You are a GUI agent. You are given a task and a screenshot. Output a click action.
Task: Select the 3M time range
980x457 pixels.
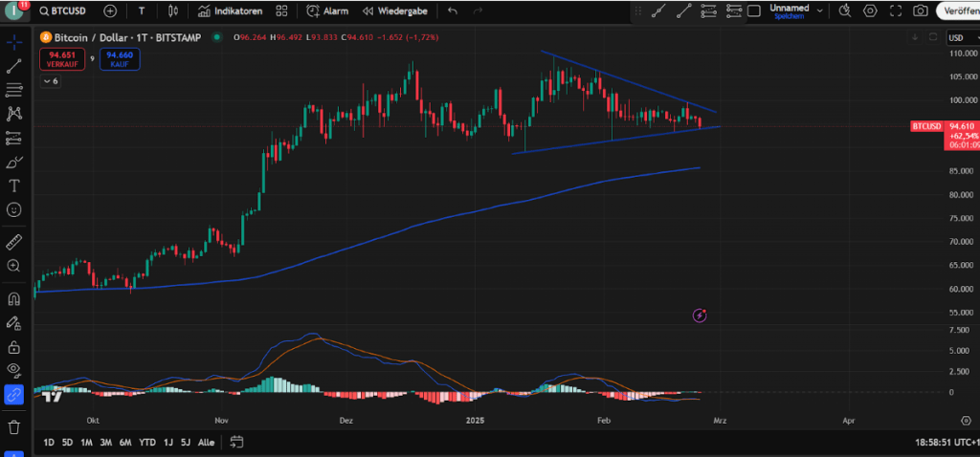(x=105, y=442)
